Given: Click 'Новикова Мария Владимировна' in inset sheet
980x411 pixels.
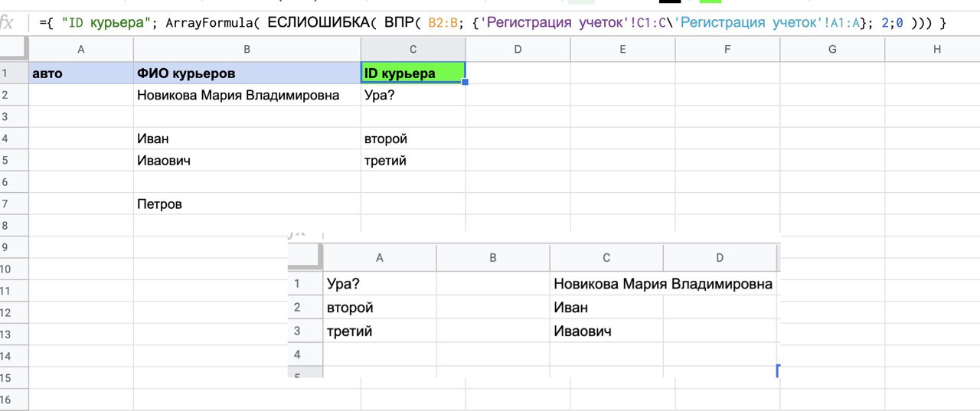Looking at the screenshot, I should (x=663, y=284).
